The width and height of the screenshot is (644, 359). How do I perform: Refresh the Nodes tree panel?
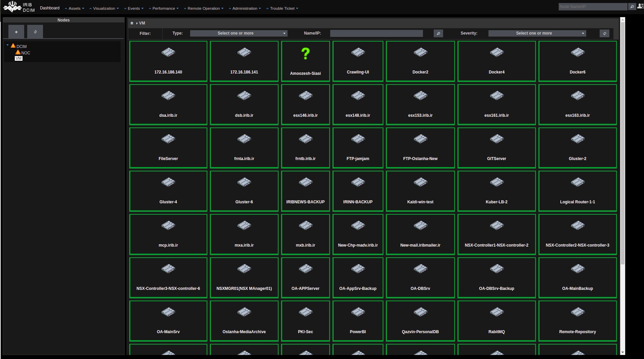35,32
